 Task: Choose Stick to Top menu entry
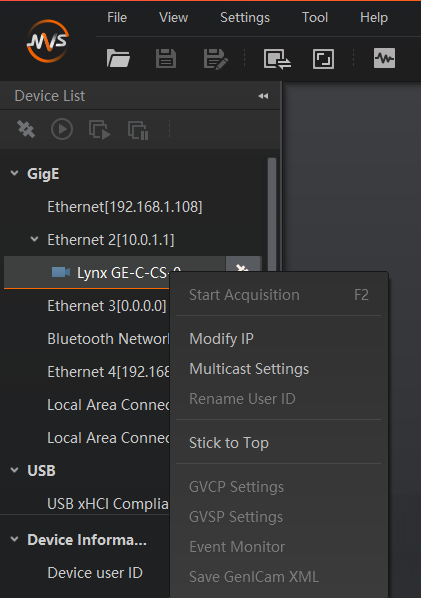[x=229, y=443]
